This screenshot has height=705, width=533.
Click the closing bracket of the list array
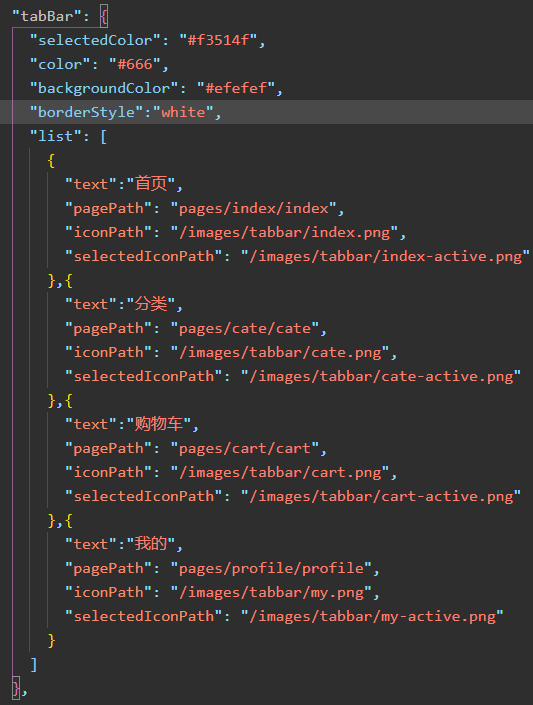pyautogui.click(x=34, y=665)
